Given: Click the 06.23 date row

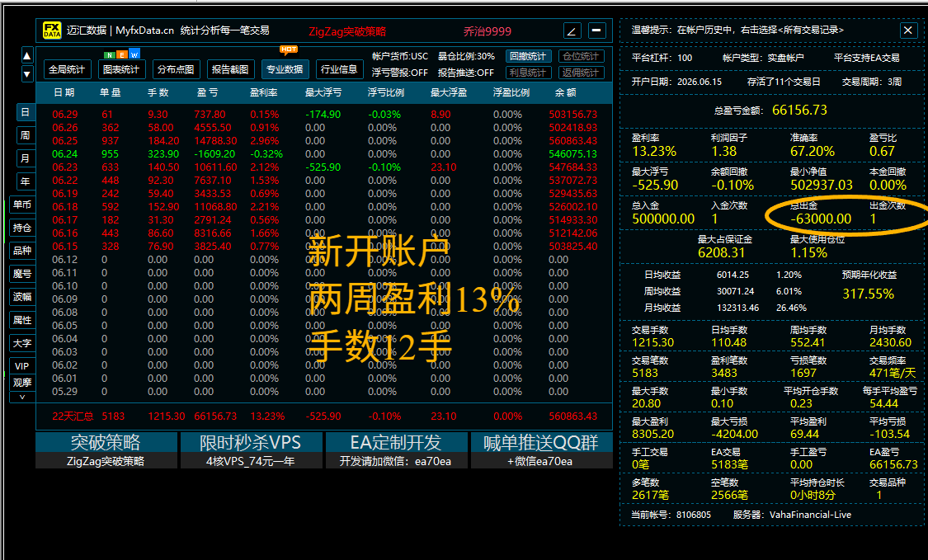Looking at the screenshot, I should (x=323, y=167).
